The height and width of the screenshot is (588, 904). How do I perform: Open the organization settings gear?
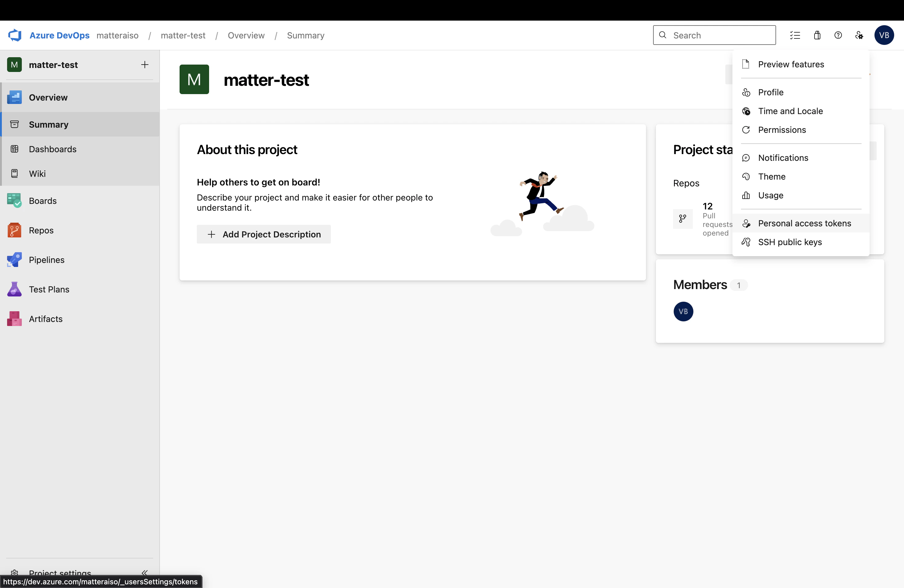(x=859, y=35)
